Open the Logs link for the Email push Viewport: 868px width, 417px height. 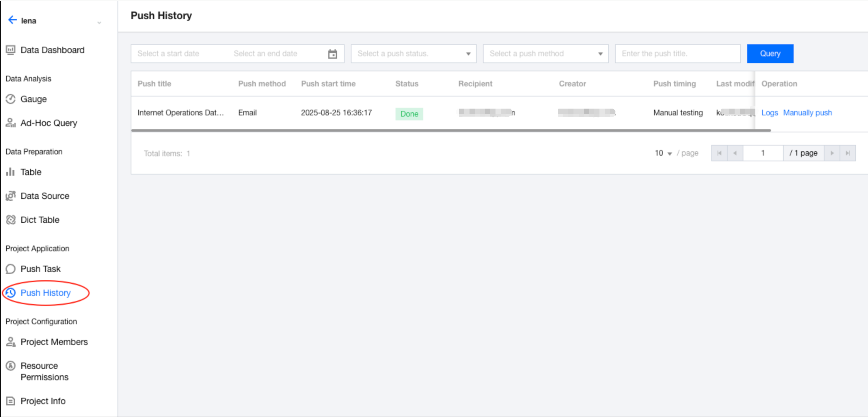[x=769, y=113]
